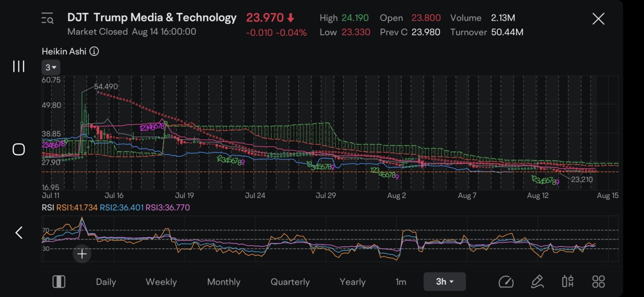The height and width of the screenshot is (297, 644).
Task: Add indicator with the plus button
Action: tap(82, 254)
